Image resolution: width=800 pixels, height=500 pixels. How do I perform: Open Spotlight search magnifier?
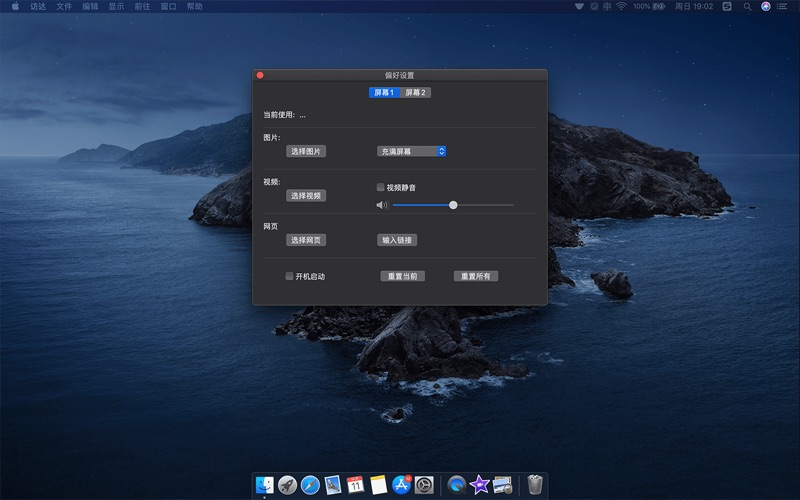click(747, 6)
